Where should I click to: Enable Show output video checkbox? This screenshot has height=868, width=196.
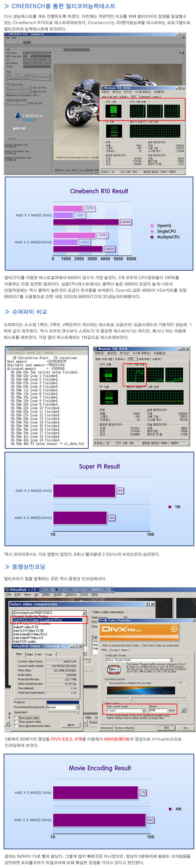[x=16, y=722]
